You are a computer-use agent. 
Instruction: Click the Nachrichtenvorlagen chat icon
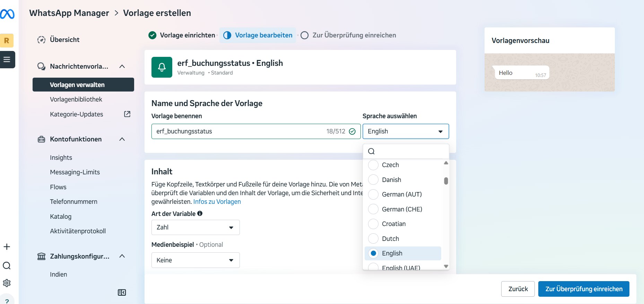pos(41,67)
